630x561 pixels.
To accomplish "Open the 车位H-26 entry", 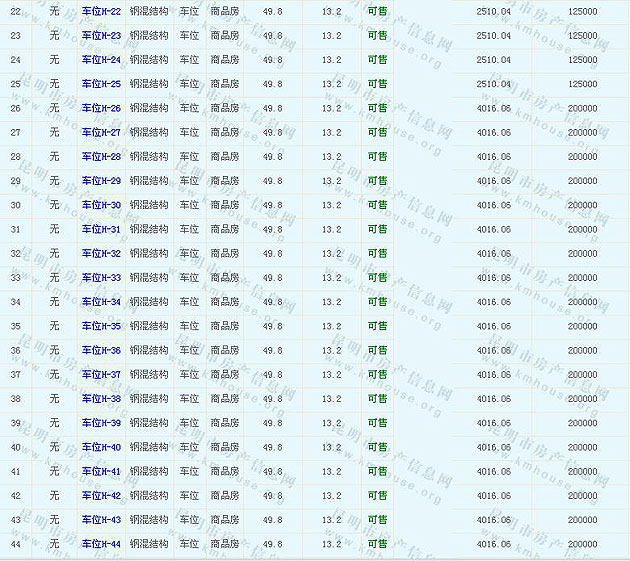I will pos(101,108).
